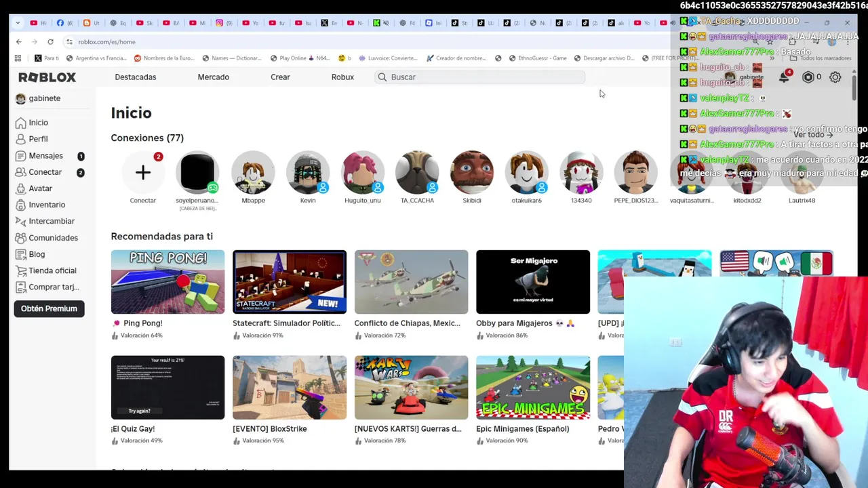
Task: Open Avatar in the sidebar
Action: click(x=34, y=188)
